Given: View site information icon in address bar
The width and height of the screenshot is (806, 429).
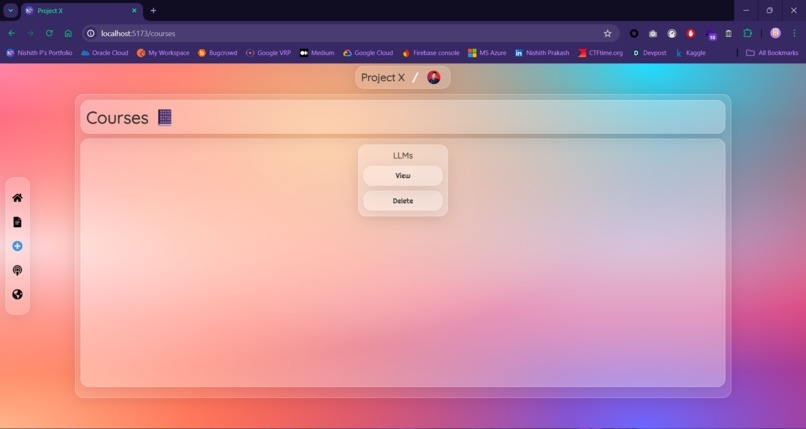Looking at the screenshot, I should tap(91, 33).
